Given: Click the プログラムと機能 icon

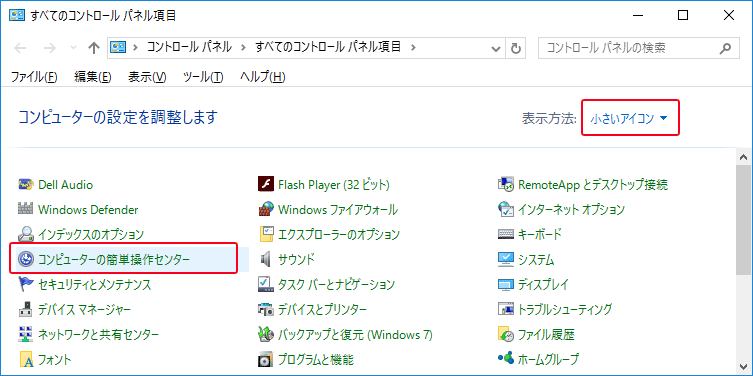Looking at the screenshot, I should [x=266, y=359].
